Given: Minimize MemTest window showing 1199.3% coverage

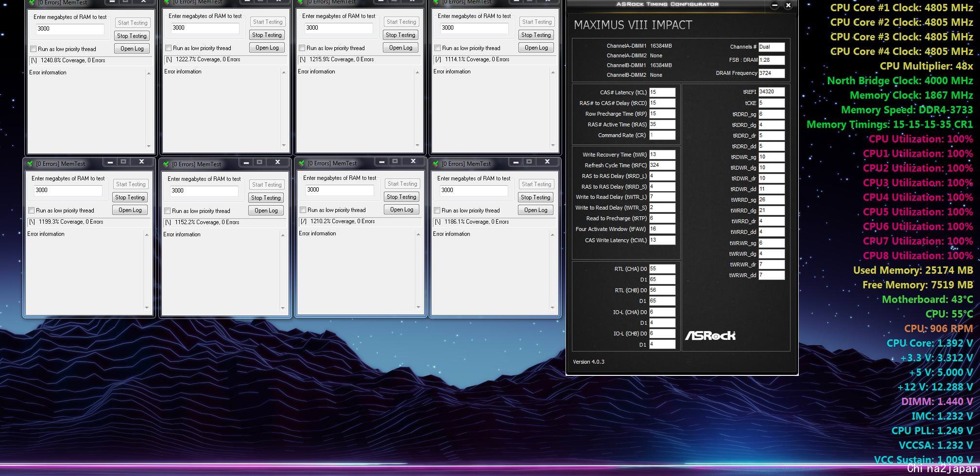Looking at the screenshot, I should point(110,162).
